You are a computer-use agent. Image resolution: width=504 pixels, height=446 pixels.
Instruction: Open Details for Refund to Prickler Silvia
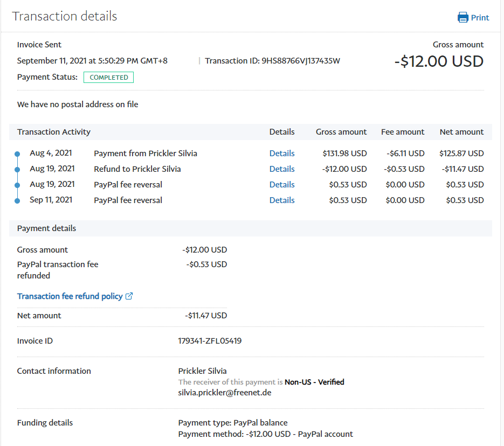[282, 169]
